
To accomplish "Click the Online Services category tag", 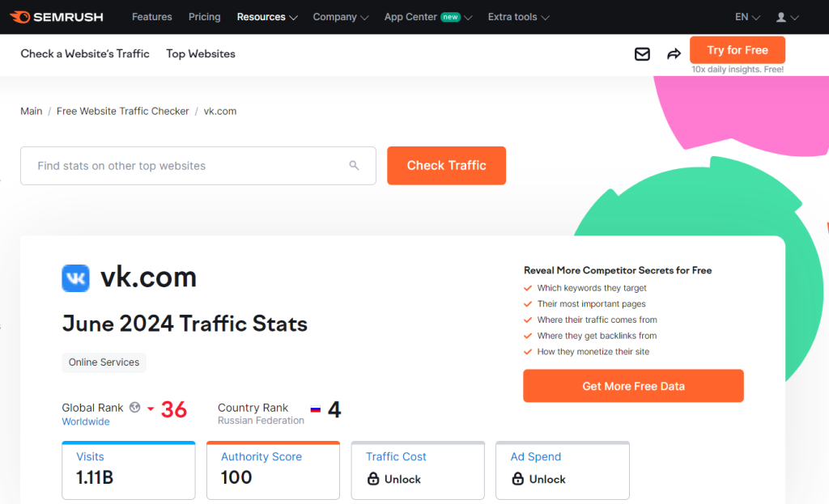I will [x=104, y=362].
